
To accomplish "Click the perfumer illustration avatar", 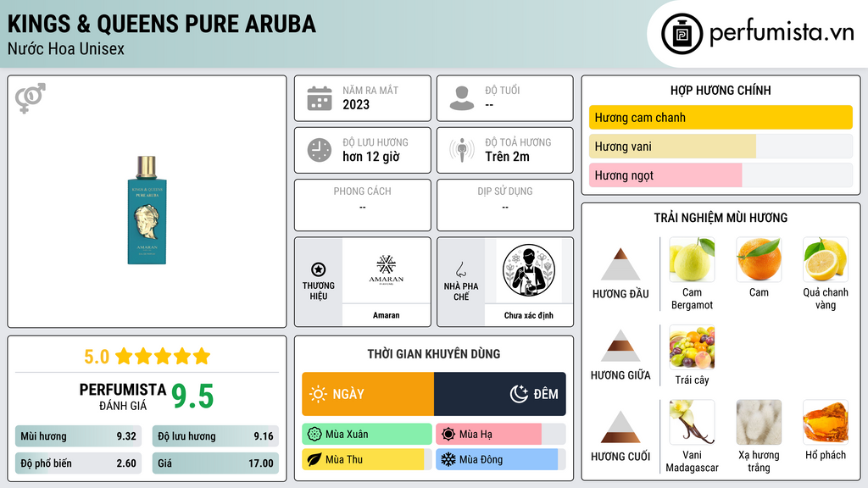I will pyautogui.click(x=529, y=270).
